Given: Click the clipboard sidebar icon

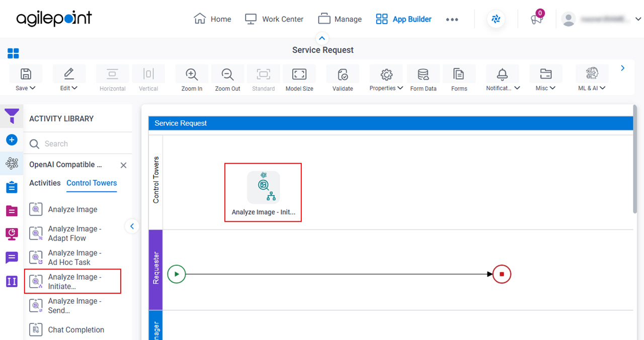Looking at the screenshot, I should coord(12,187).
